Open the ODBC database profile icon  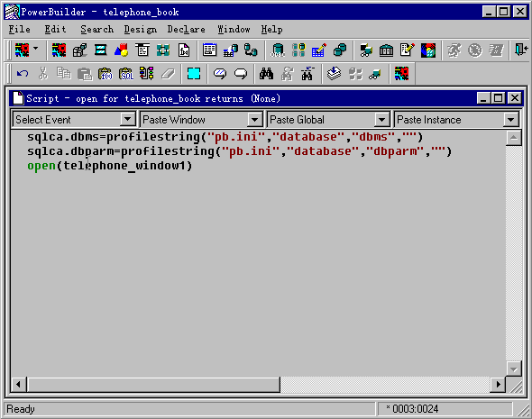pos(278,50)
